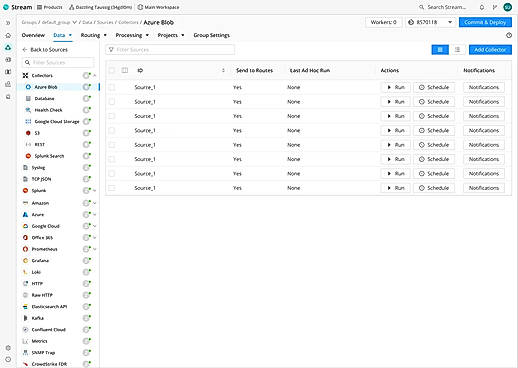Click the Sources breadcrumb link
The image size is (518, 368).
[x=105, y=22]
